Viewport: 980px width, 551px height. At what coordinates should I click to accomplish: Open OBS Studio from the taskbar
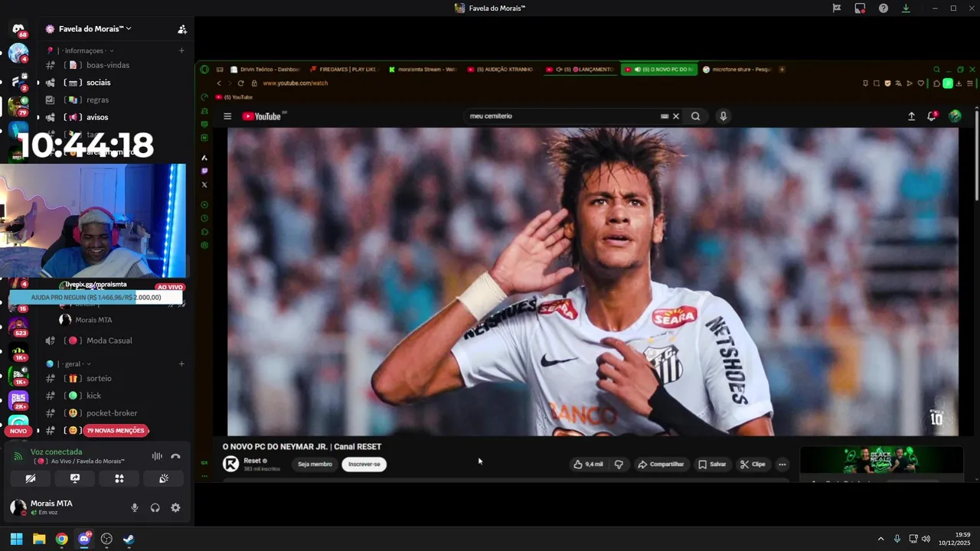pyautogui.click(x=106, y=539)
